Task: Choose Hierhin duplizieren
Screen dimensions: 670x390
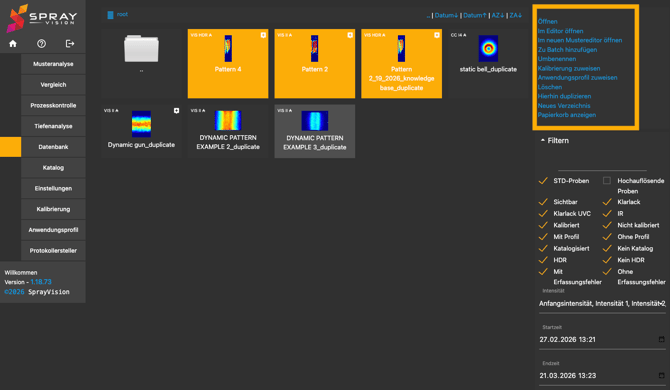Action: [x=564, y=96]
